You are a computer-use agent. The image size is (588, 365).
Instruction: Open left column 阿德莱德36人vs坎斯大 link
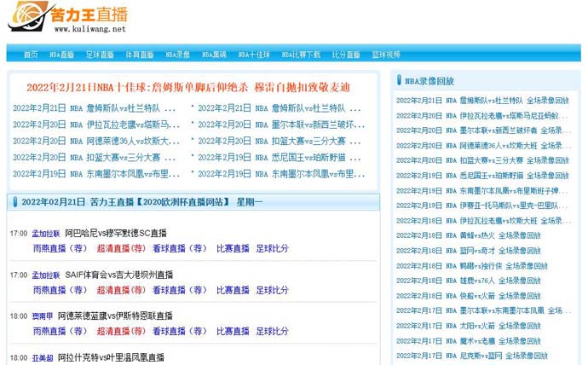(96, 141)
